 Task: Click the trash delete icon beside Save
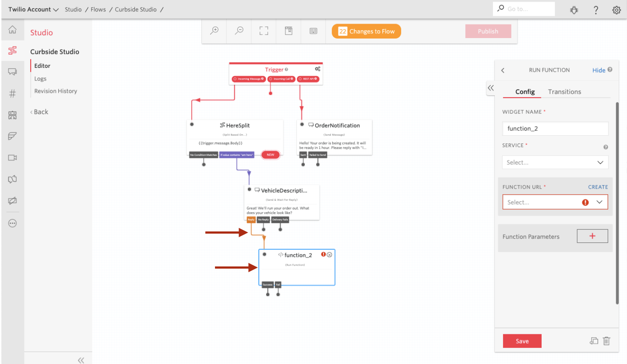pyautogui.click(x=606, y=341)
